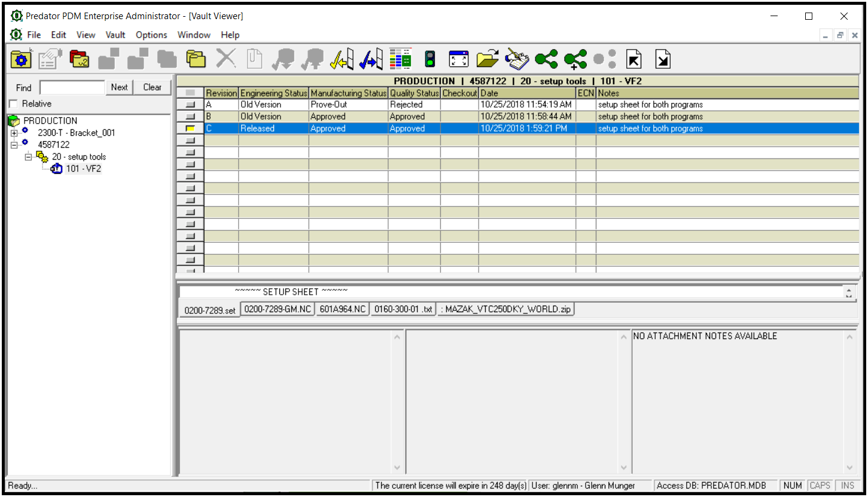Click the gray dots share toolbar icon

click(x=605, y=59)
